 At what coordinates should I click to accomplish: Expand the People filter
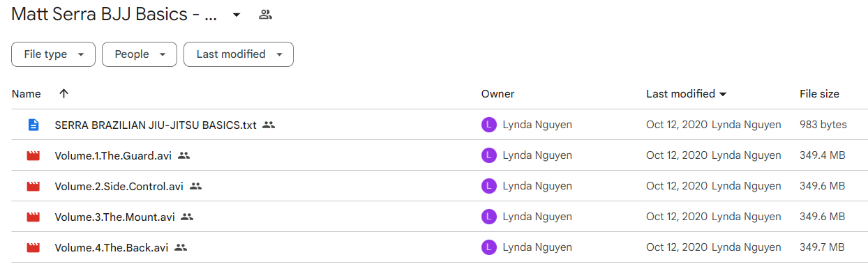point(140,54)
